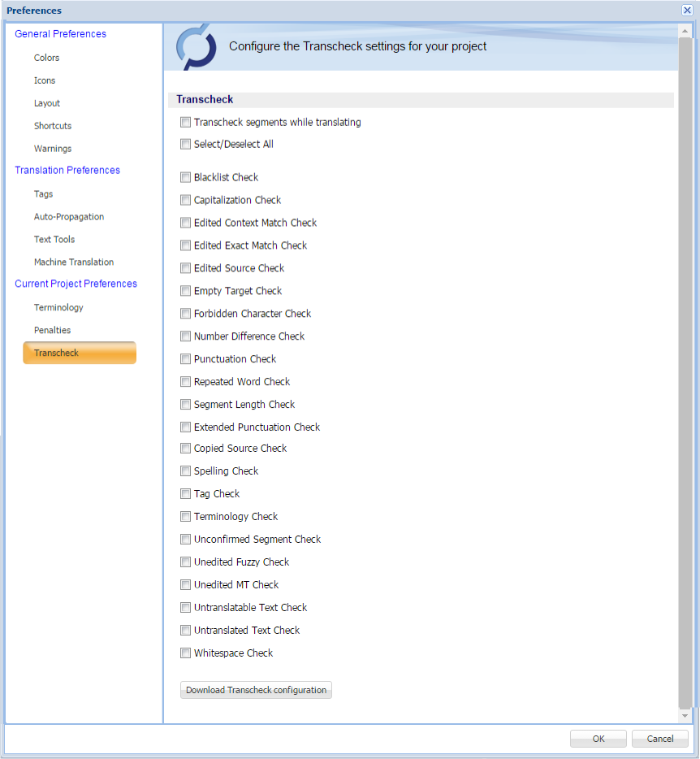This screenshot has height=759, width=700.
Task: Close the Preferences dialog with the X icon
Action: click(687, 11)
